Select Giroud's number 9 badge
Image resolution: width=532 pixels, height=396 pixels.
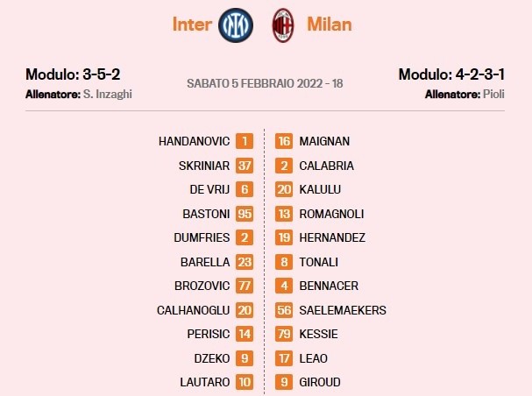pyautogui.click(x=284, y=382)
